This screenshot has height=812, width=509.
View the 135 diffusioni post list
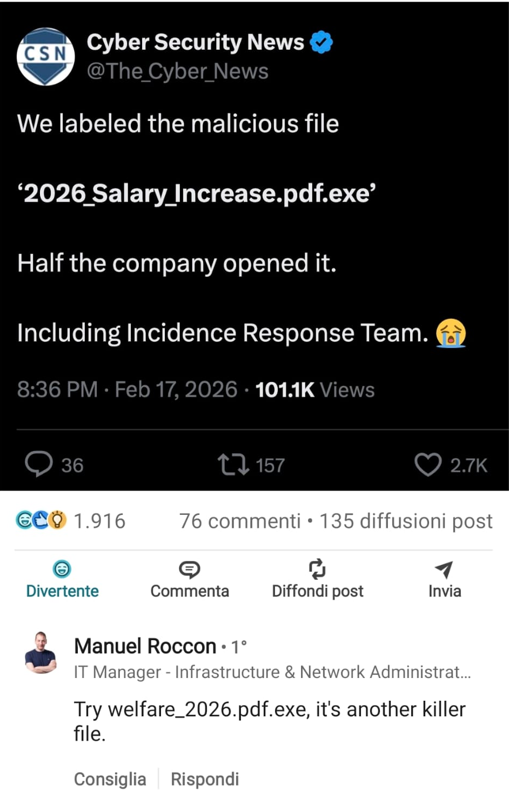point(406,521)
